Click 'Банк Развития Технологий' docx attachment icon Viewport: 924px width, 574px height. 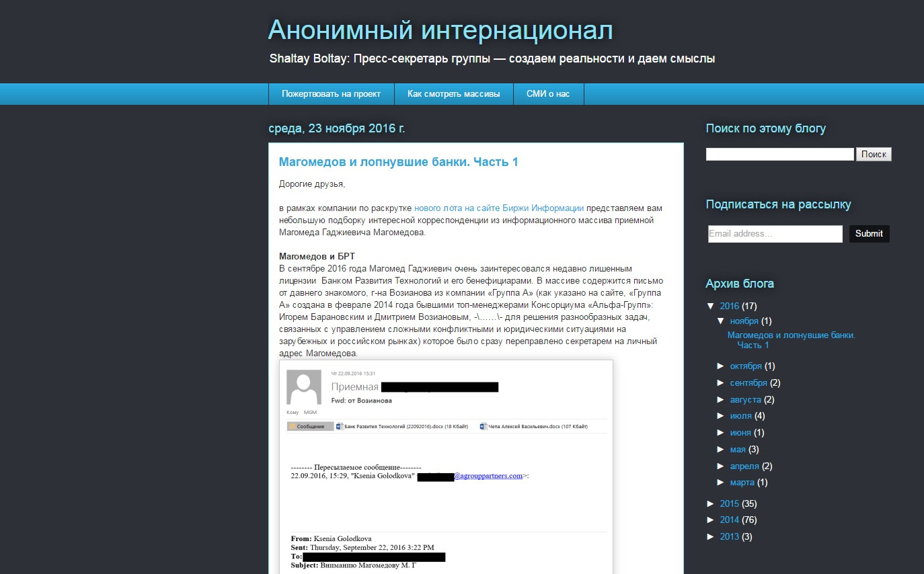point(340,426)
